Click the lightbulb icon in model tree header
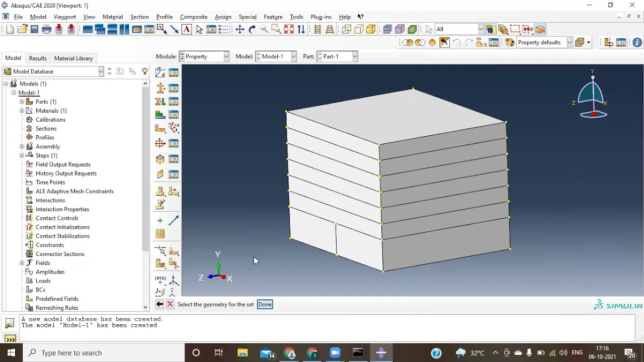644x362 pixels. point(145,71)
